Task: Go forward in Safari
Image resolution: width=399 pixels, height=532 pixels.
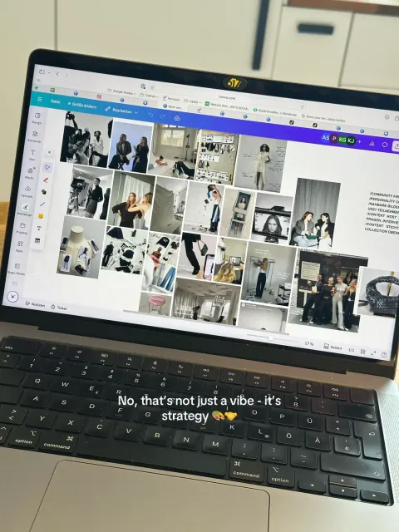Action: [x=66, y=75]
